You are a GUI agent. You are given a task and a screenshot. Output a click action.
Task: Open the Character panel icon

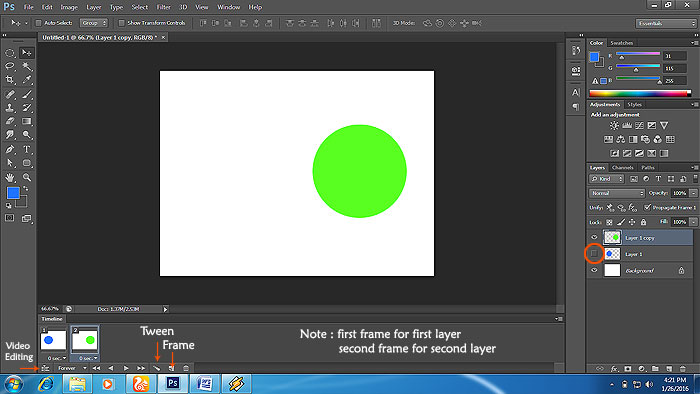click(x=576, y=92)
